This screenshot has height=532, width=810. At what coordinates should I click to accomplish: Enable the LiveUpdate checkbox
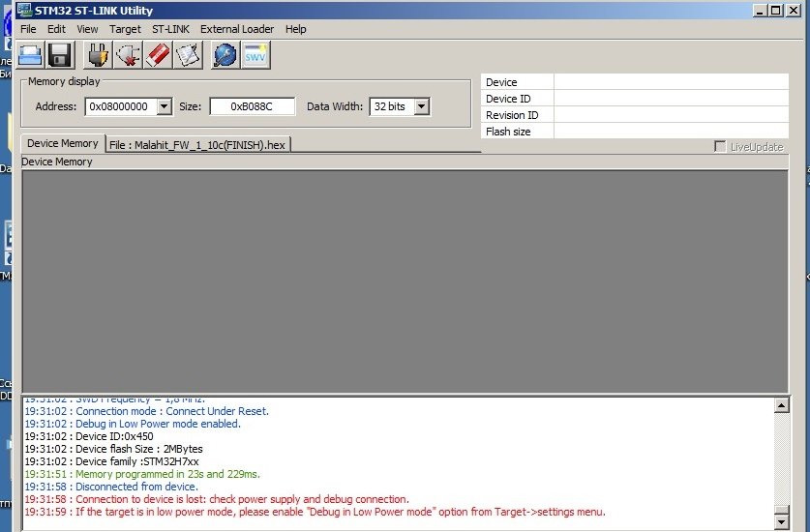point(720,147)
